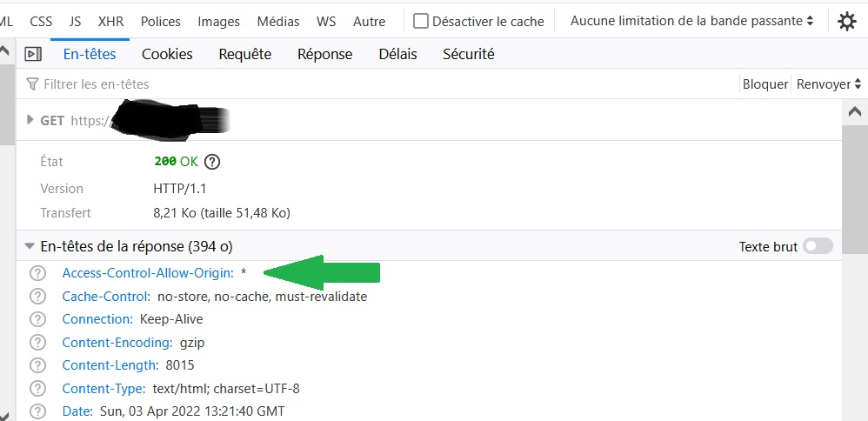The width and height of the screenshot is (868, 421).
Task: Open the bandwidth throttling dropdown
Action: pos(692,21)
